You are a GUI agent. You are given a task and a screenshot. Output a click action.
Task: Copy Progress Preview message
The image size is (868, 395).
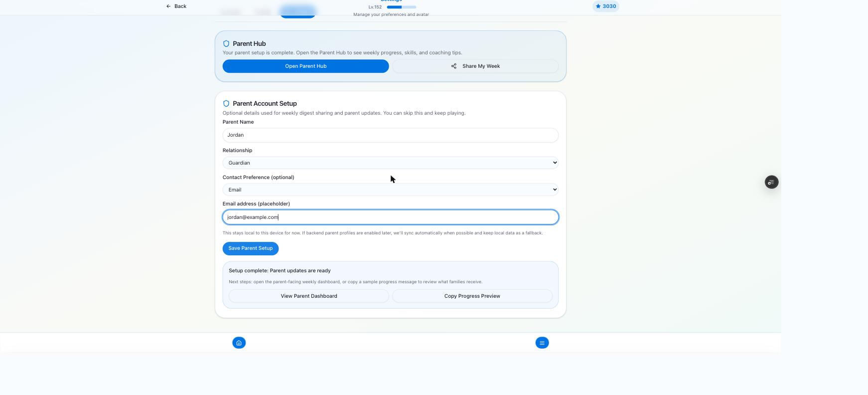tap(472, 296)
